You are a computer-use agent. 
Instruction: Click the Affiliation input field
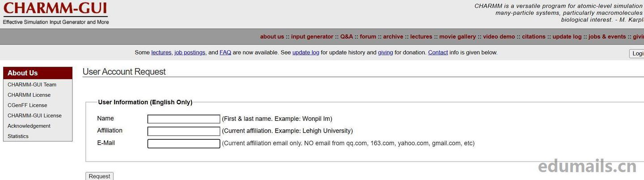point(184,131)
